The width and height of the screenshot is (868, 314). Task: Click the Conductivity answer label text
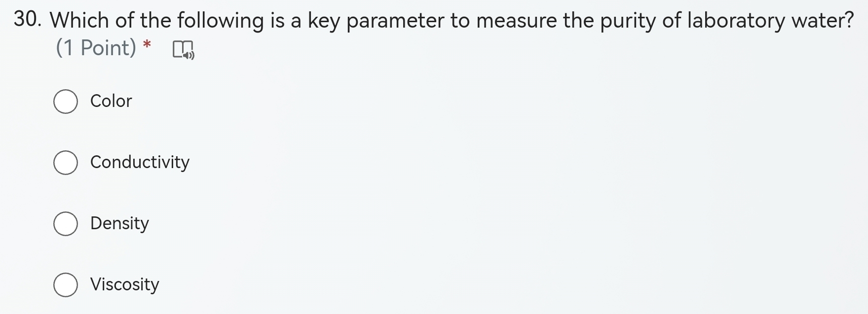click(140, 162)
